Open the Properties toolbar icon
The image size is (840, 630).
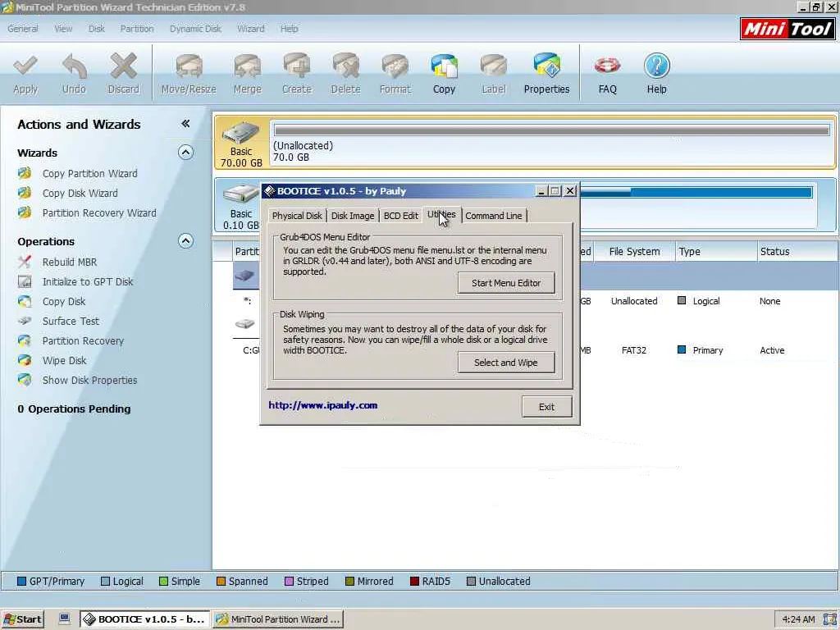(546, 75)
